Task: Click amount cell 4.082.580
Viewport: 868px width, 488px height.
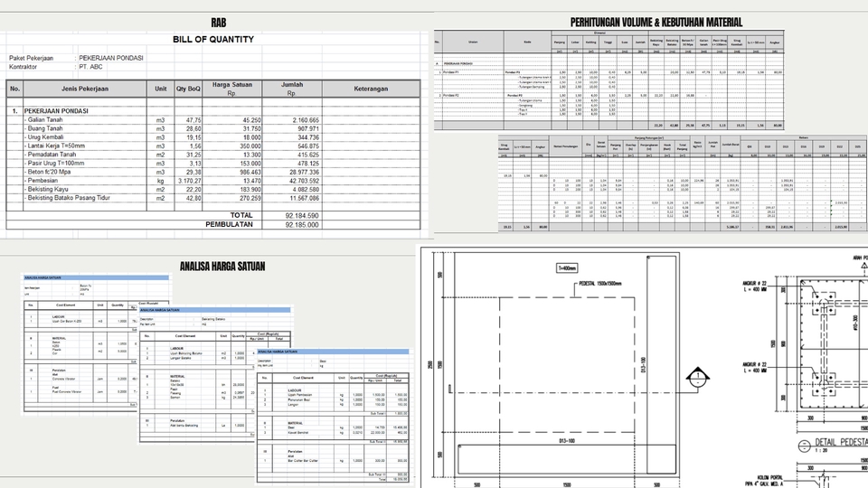Action: point(306,190)
